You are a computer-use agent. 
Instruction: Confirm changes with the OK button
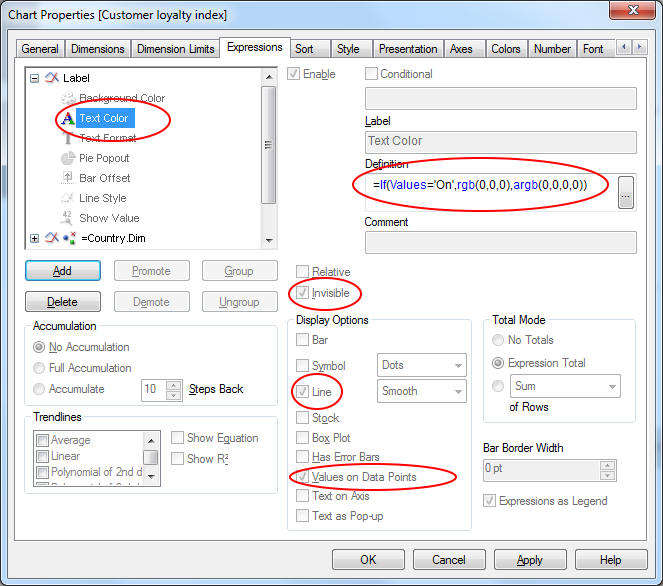click(x=368, y=559)
